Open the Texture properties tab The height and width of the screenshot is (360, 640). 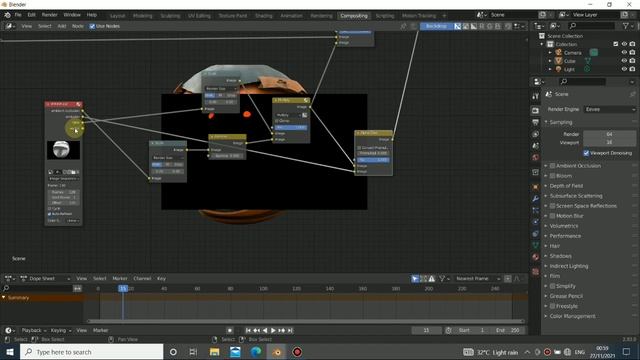click(x=536, y=271)
